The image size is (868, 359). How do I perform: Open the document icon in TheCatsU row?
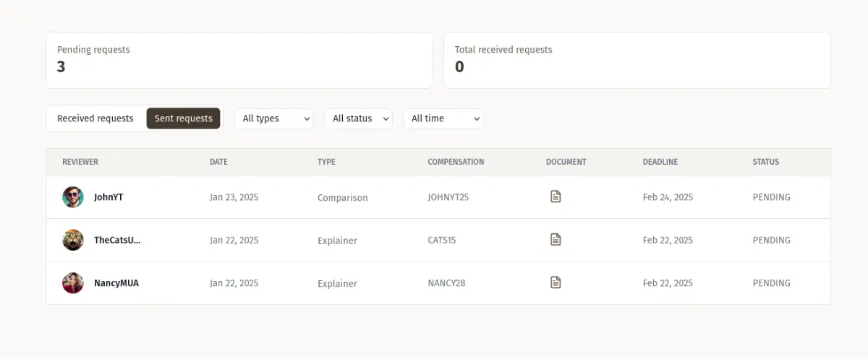[x=556, y=240]
